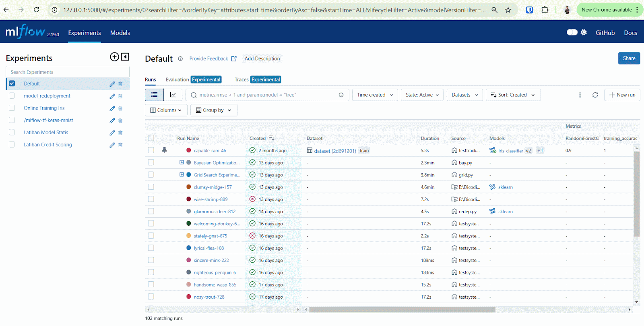Check the Latihan Credit Scoring checkbox
The height and width of the screenshot is (326, 644).
pyautogui.click(x=12, y=145)
